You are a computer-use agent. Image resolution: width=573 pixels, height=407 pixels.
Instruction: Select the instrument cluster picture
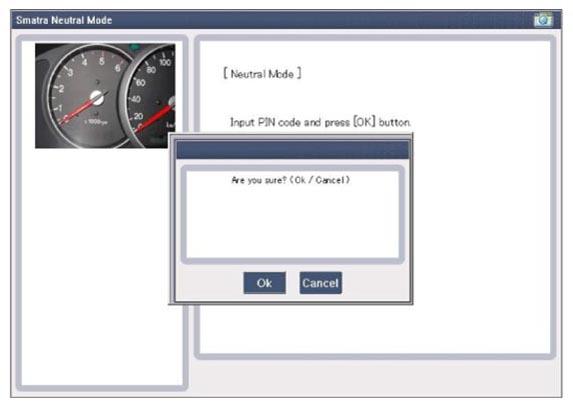coord(105,96)
